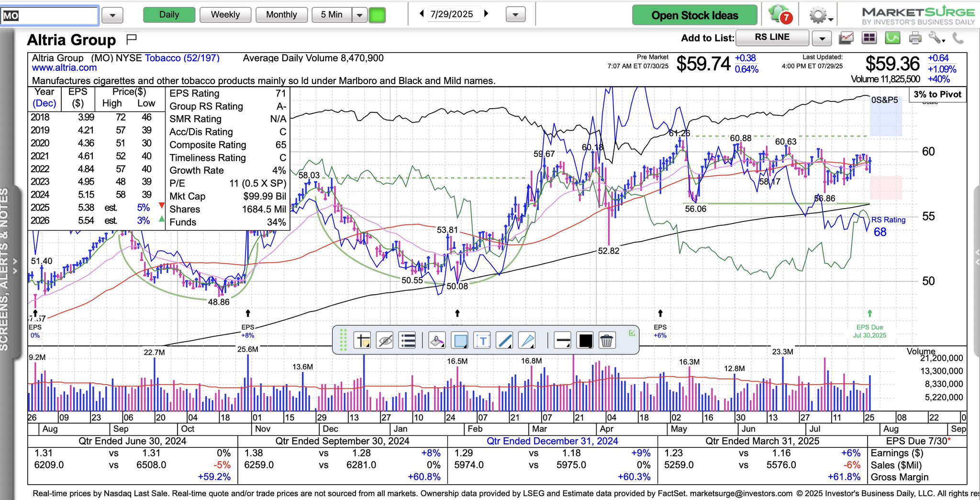Expand the right-side collapsed panel handle
This screenshot has width=980, height=500.
click(x=977, y=256)
